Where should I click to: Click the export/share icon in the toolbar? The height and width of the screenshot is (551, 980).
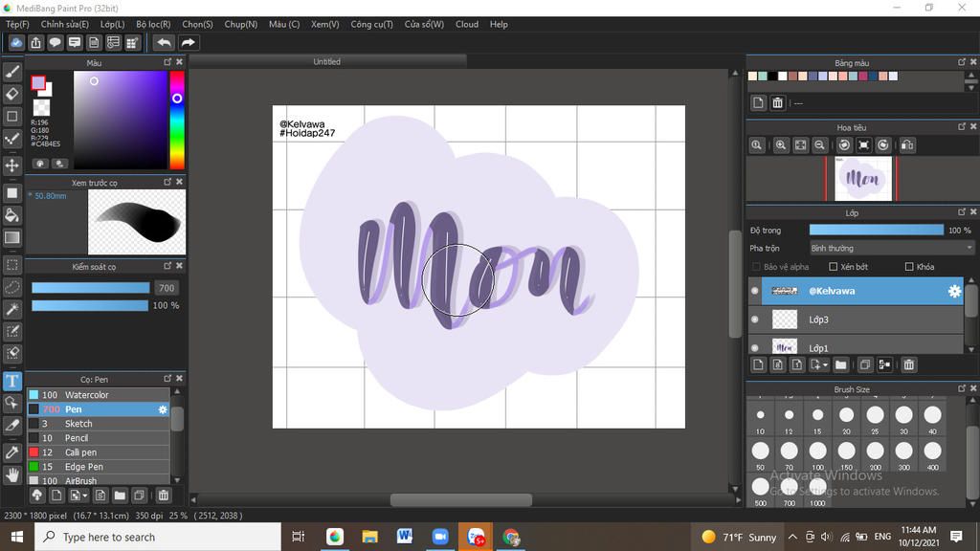pyautogui.click(x=35, y=42)
